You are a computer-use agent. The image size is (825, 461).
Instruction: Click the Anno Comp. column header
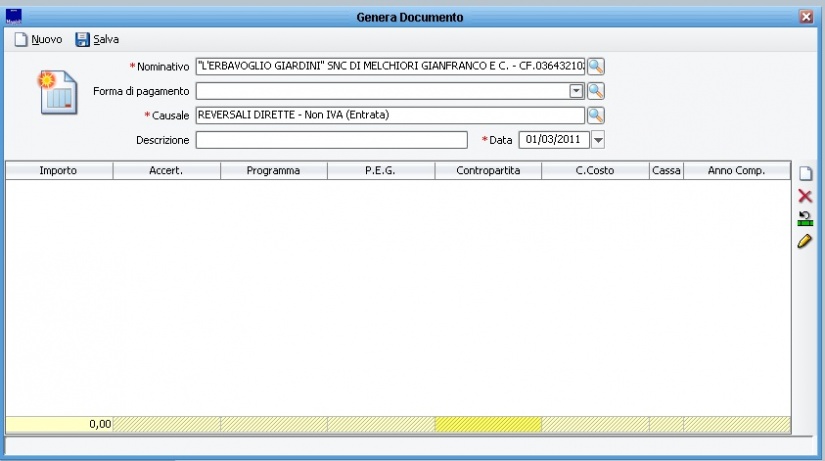click(736, 171)
